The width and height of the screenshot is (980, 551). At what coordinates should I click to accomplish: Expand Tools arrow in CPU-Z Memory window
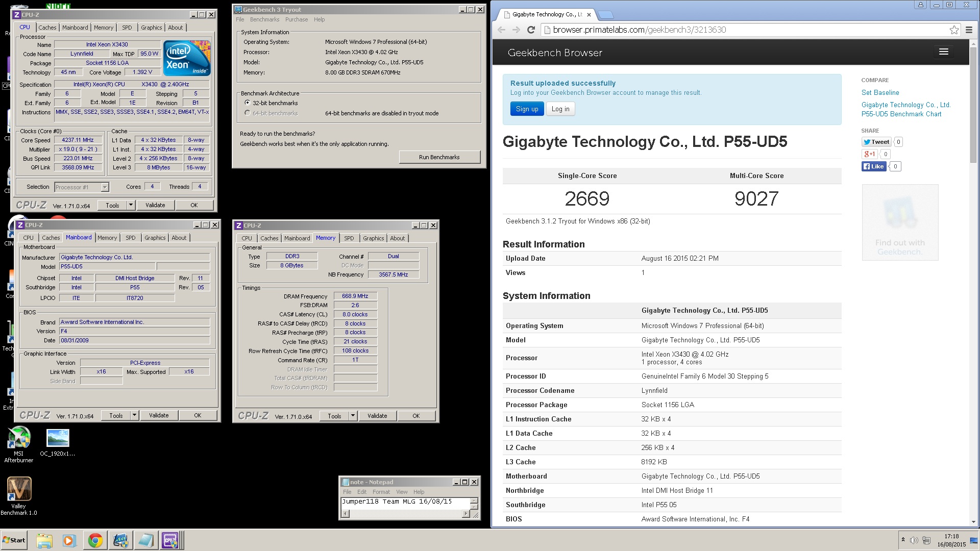[x=353, y=416]
